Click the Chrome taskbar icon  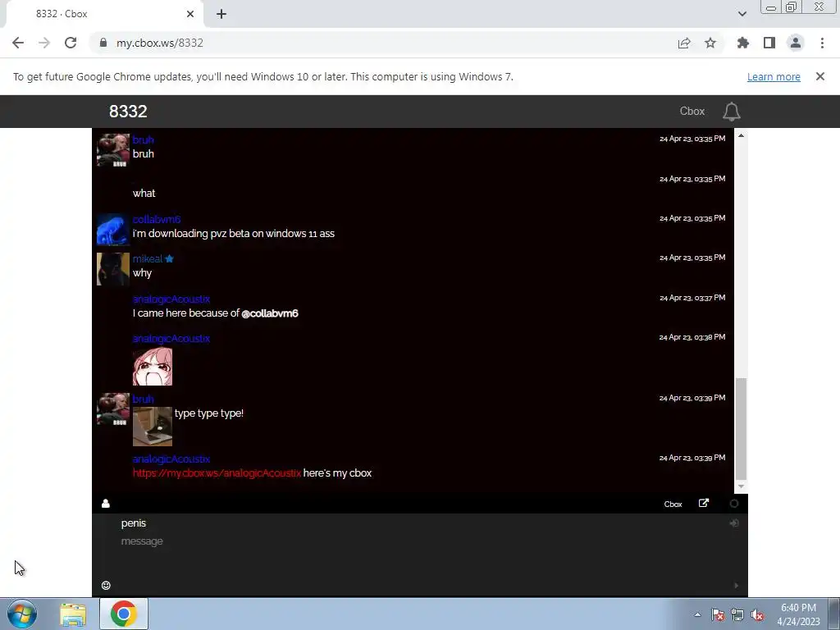pyautogui.click(x=123, y=614)
